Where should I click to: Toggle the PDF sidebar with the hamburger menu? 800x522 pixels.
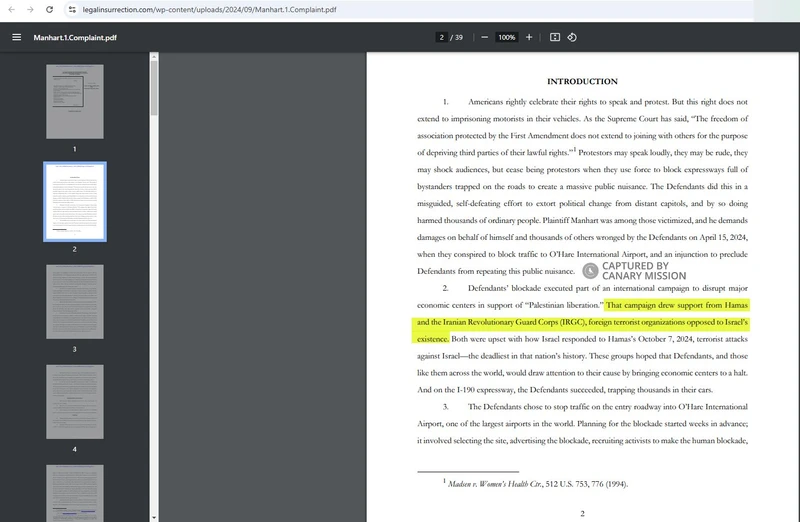(x=16, y=37)
